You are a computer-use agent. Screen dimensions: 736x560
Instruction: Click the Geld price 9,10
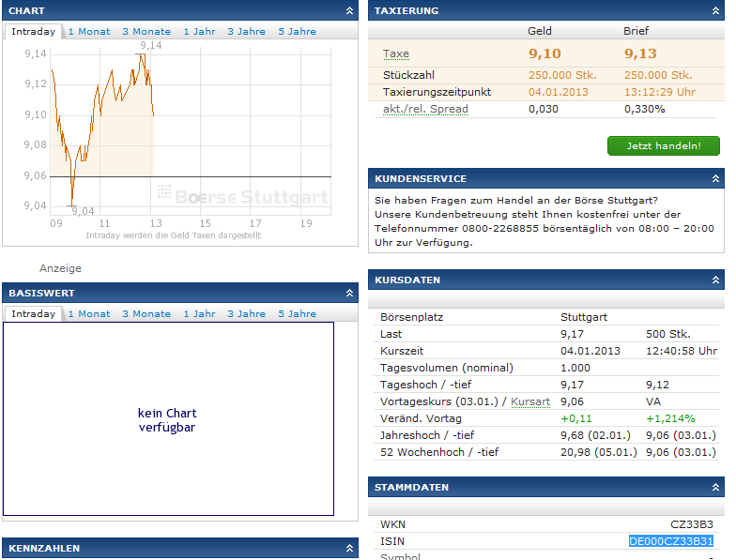point(544,53)
